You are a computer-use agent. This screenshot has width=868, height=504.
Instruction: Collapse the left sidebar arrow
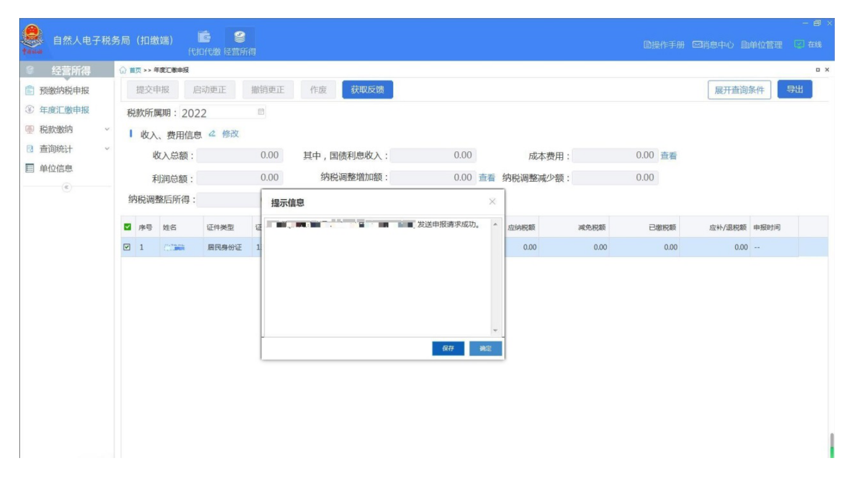click(67, 187)
